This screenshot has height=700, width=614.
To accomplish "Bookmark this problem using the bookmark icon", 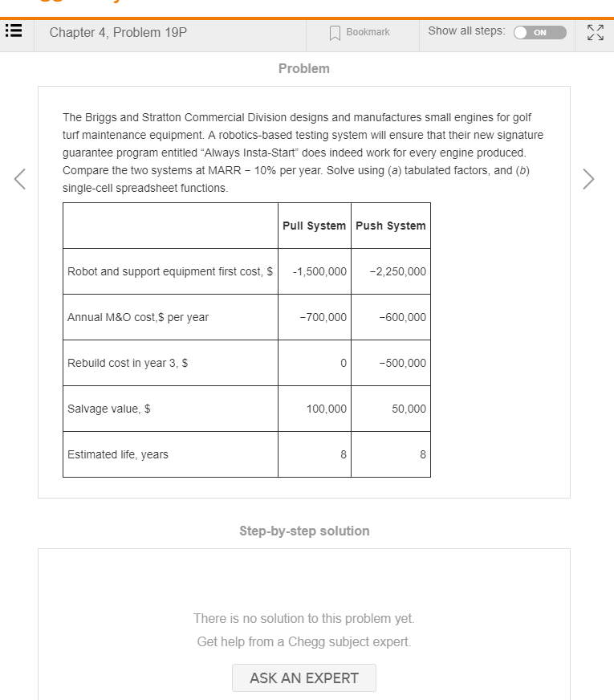I will click(x=335, y=32).
